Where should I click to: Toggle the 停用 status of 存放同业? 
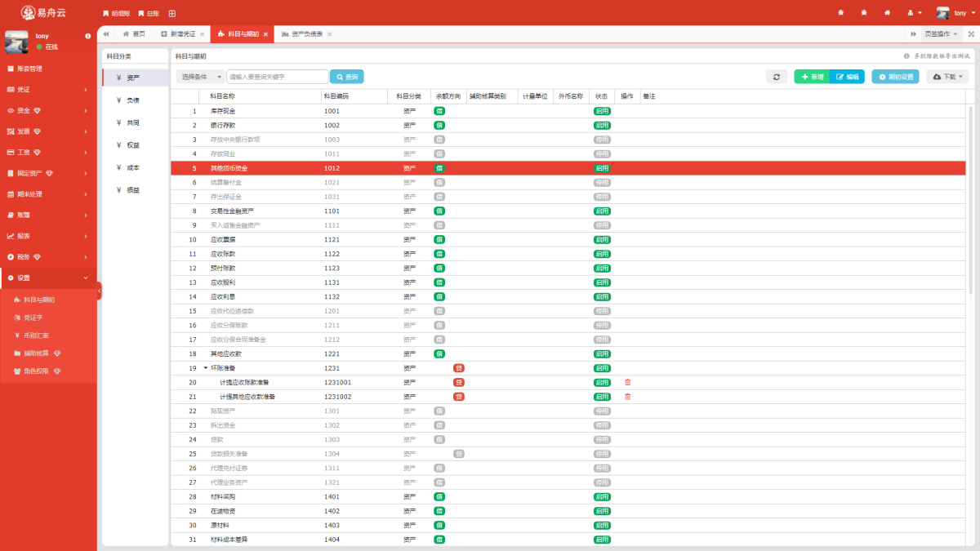[x=602, y=153]
